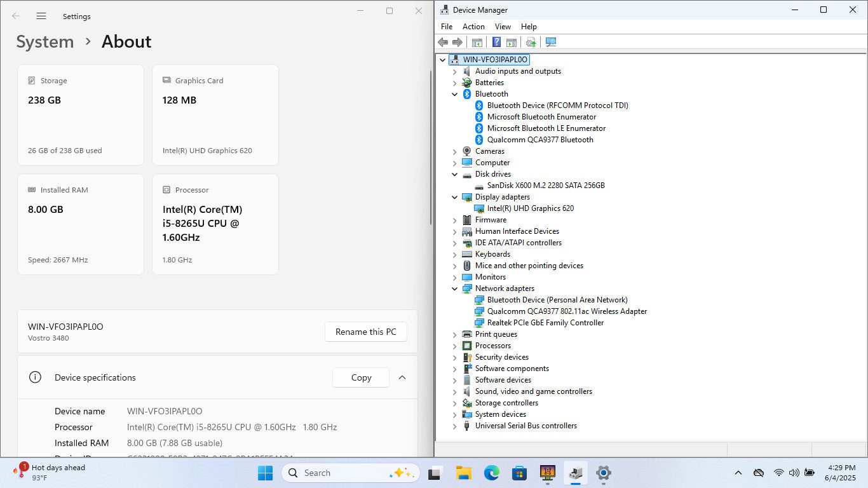Collapse root node WIN-VFO3IPAPL0O

pos(443,60)
